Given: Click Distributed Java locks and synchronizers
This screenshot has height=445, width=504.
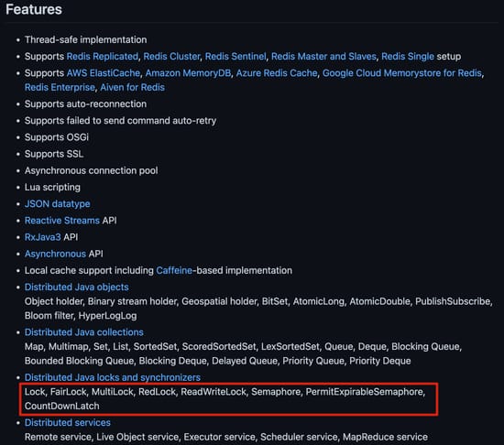Looking at the screenshot, I should tap(113, 377).
